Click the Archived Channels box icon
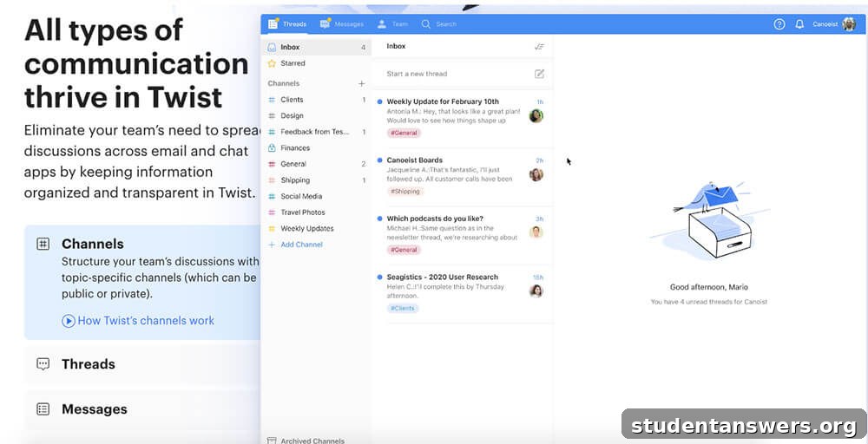The width and height of the screenshot is (868, 444). pos(271,441)
